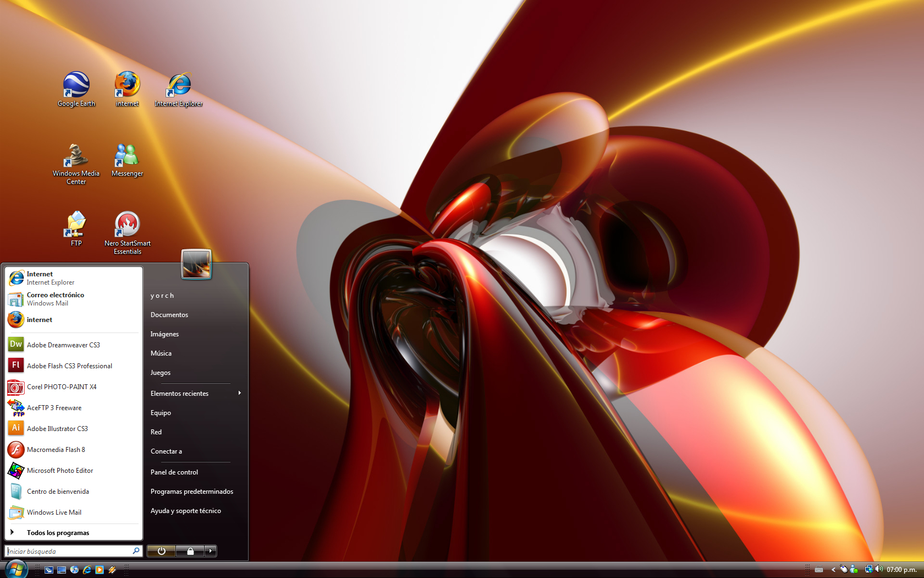Open Equipo from Start menu
The height and width of the screenshot is (578, 924).
(x=161, y=413)
